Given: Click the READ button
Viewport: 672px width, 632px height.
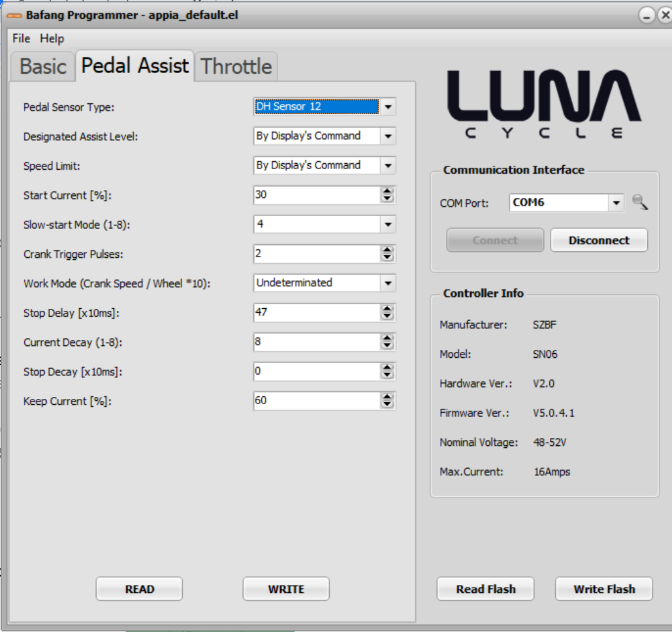Looking at the screenshot, I should coord(139,589).
